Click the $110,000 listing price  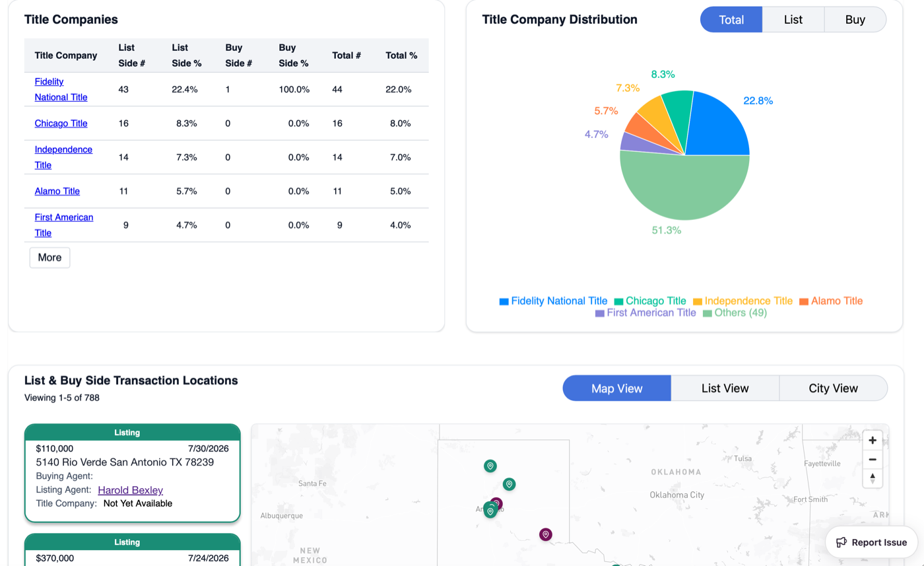(55, 448)
